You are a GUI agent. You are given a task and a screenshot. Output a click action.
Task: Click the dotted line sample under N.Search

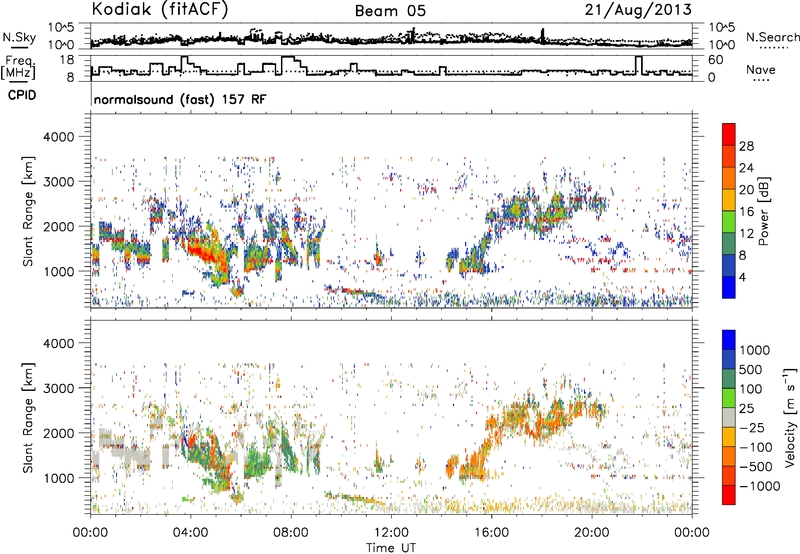tap(774, 47)
